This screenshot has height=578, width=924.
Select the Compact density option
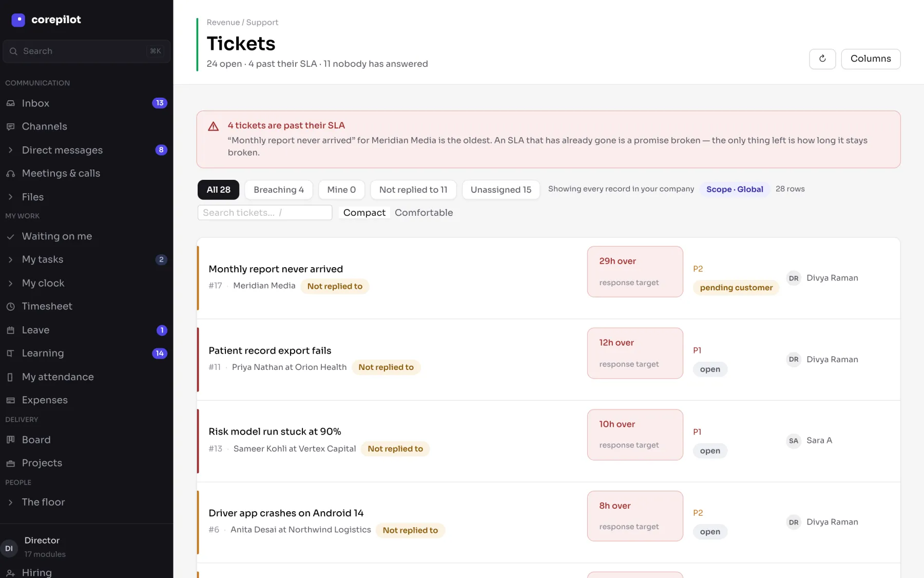point(364,213)
